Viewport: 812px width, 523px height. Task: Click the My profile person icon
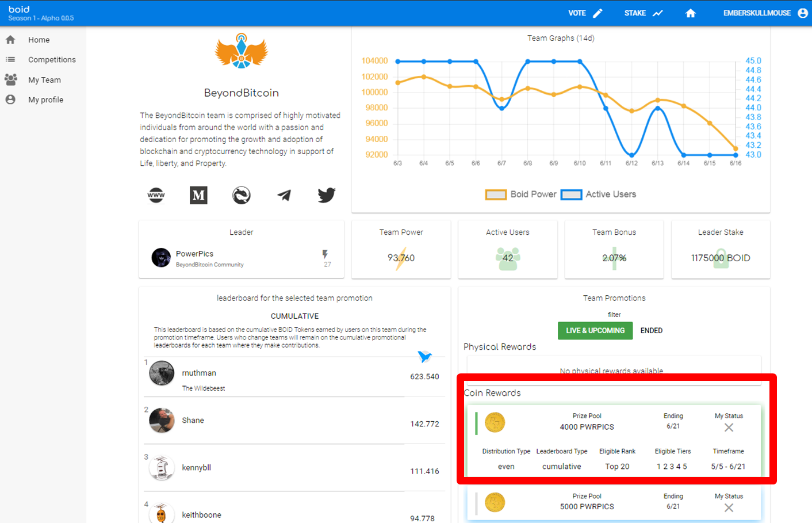coord(10,100)
